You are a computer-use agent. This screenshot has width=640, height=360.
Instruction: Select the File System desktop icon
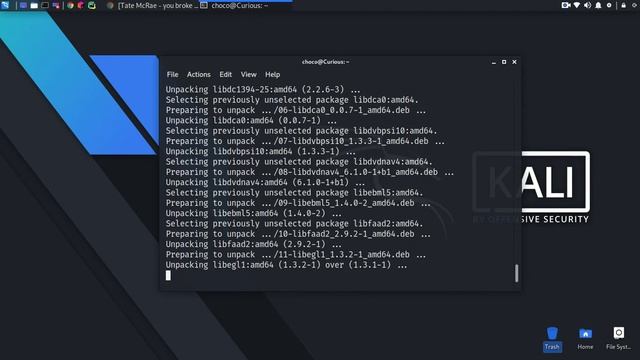(x=618, y=339)
